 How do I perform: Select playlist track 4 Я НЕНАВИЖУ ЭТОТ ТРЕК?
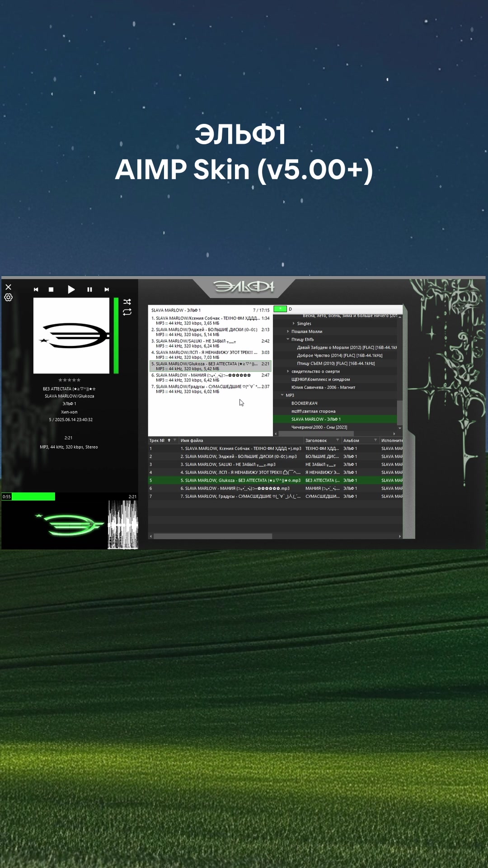(x=211, y=354)
